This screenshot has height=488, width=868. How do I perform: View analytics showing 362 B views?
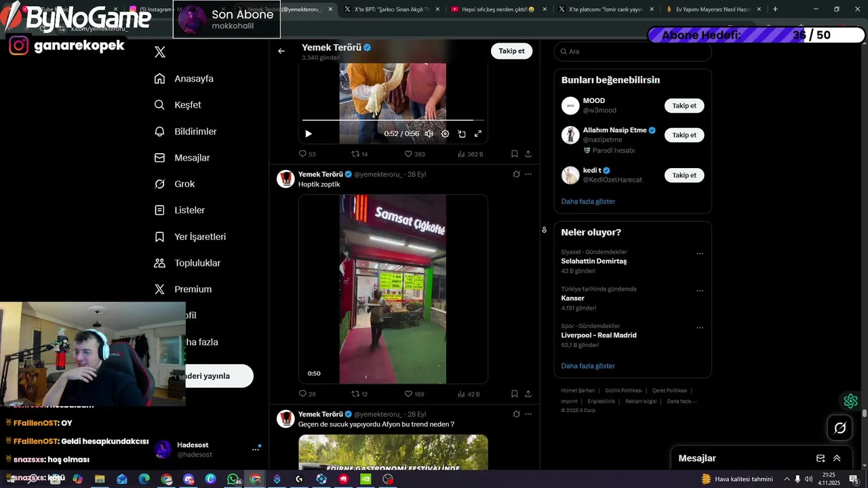(471, 154)
